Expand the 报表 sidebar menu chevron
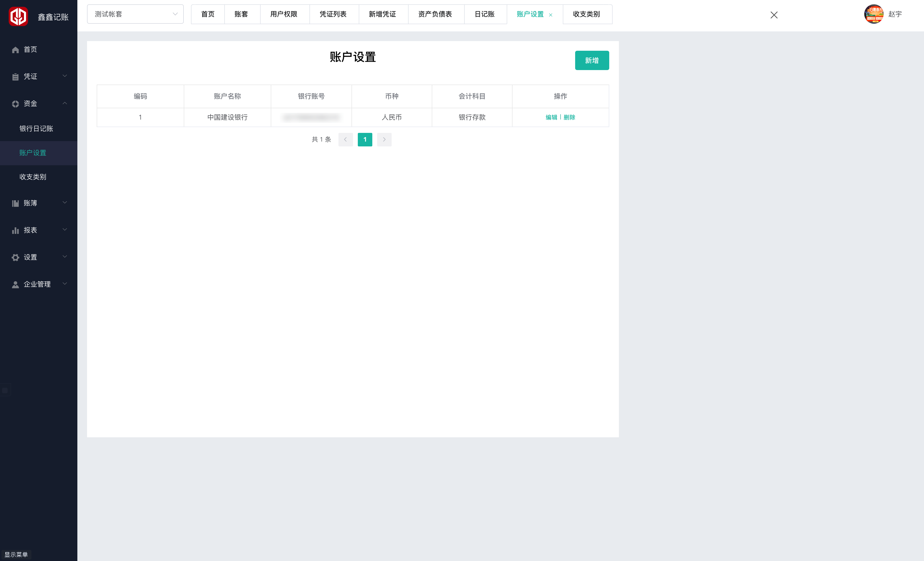Image resolution: width=924 pixels, height=561 pixels. click(65, 230)
